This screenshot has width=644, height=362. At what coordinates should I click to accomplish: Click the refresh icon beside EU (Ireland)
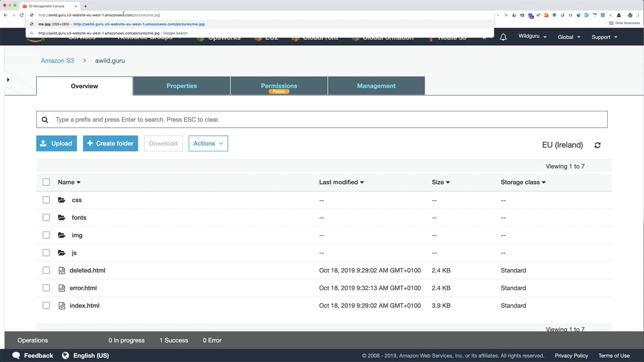click(x=597, y=145)
